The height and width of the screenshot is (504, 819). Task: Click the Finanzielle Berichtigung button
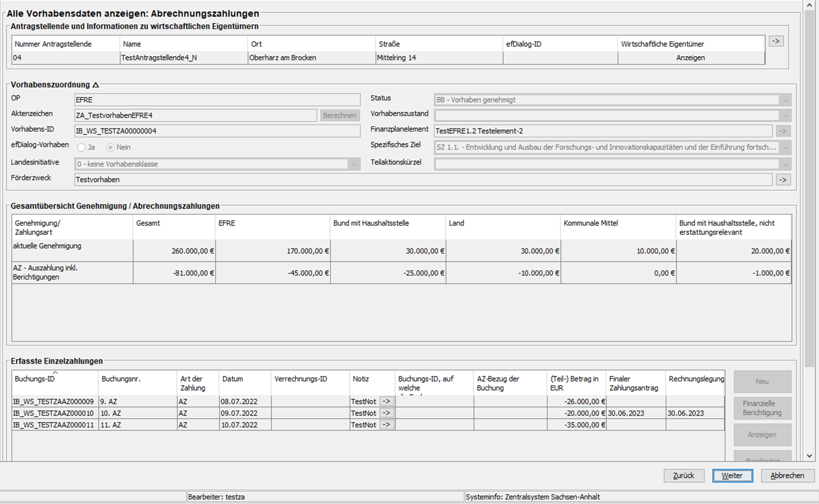[x=762, y=408]
